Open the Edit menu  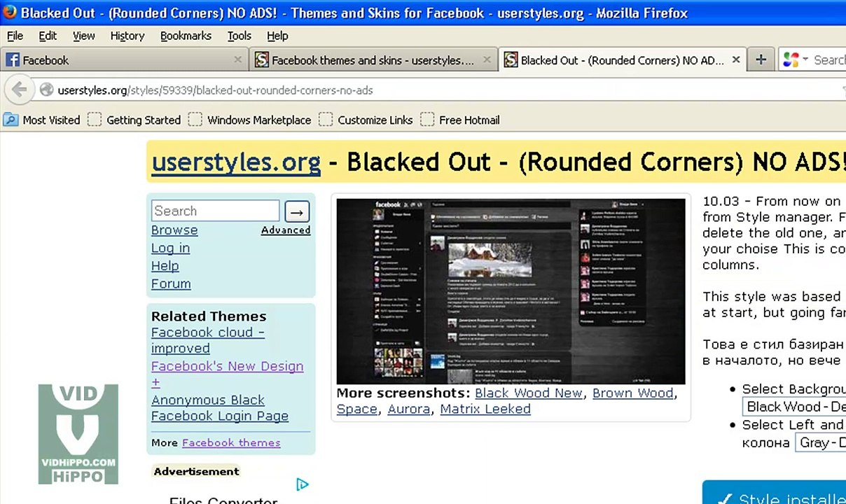[x=48, y=36]
